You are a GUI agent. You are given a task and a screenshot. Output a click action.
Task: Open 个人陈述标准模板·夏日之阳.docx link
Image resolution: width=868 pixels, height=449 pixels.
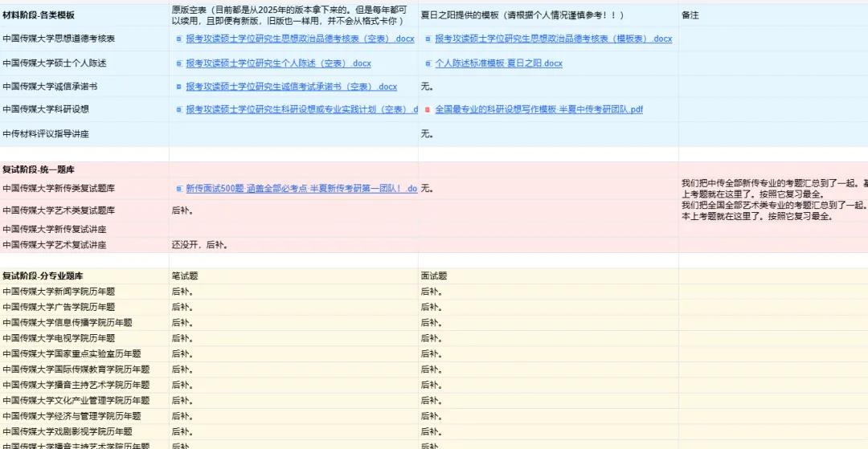pyautogui.click(x=499, y=63)
